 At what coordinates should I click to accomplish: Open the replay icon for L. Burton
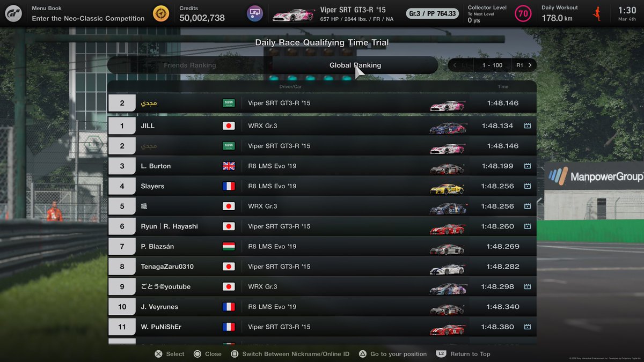coord(527,166)
